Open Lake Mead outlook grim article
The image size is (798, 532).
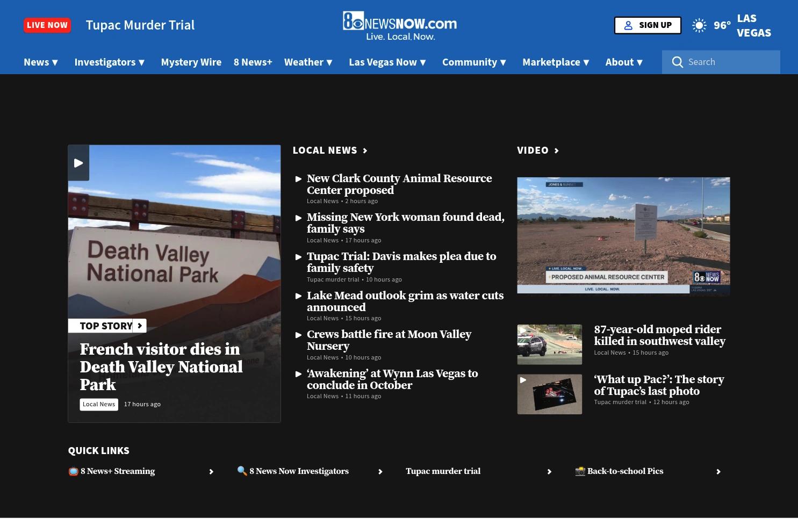405,301
